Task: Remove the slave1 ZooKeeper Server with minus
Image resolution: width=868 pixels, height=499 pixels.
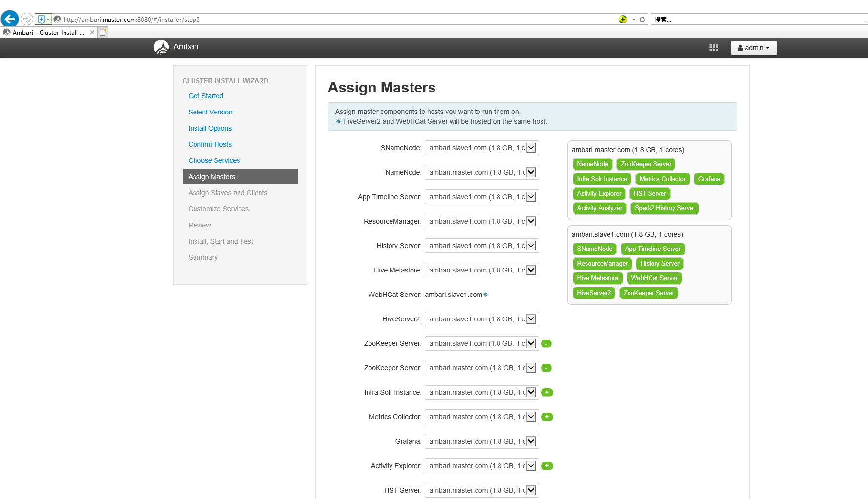Action: click(546, 343)
